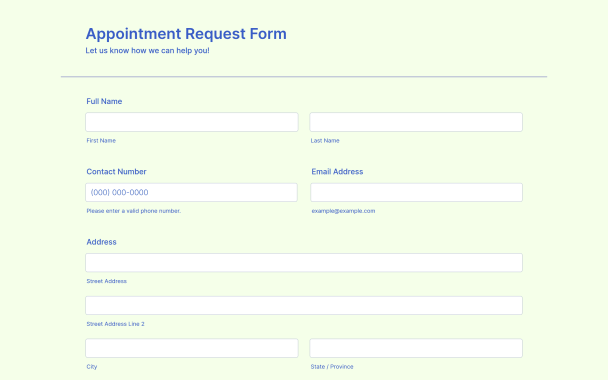Click the Full Name field label
Screen dimensions: 608x380
tap(104, 101)
